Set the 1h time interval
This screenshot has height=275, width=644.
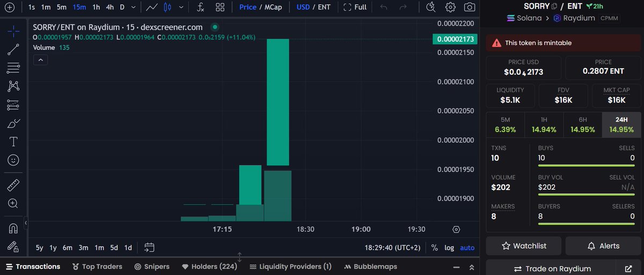tap(96, 8)
